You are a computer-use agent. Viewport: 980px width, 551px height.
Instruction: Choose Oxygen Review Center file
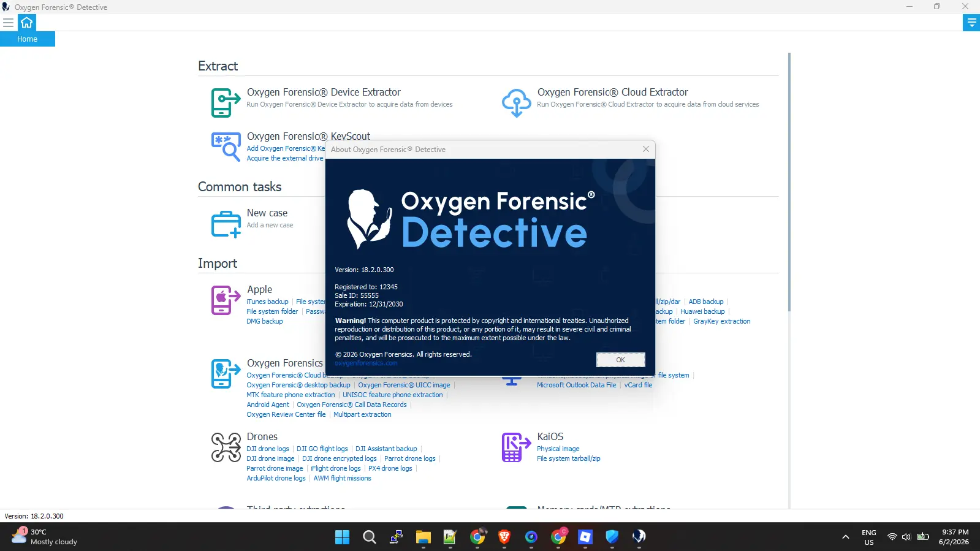(286, 414)
